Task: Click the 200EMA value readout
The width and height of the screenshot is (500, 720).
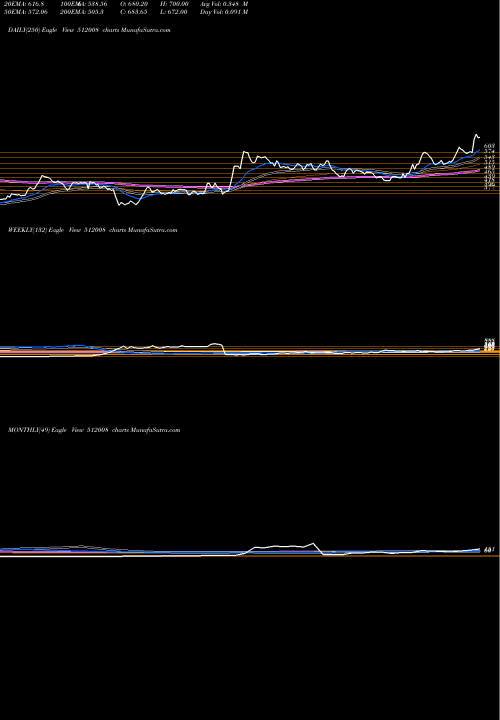Action: click(x=81, y=12)
